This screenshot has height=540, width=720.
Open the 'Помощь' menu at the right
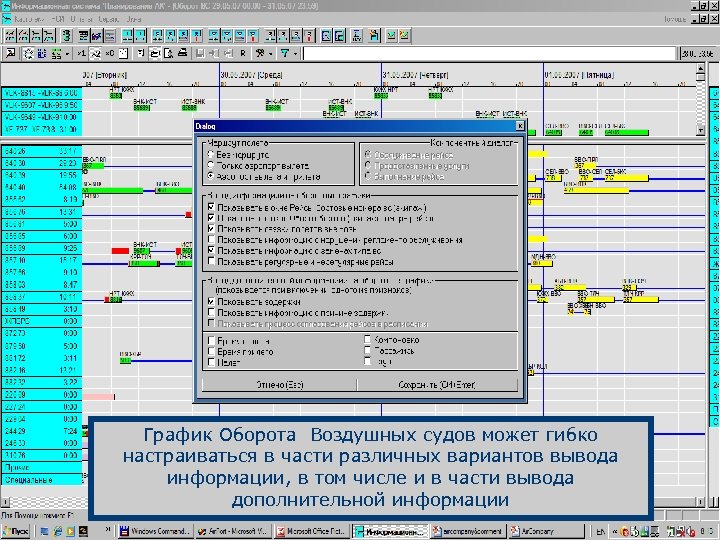click(675, 19)
